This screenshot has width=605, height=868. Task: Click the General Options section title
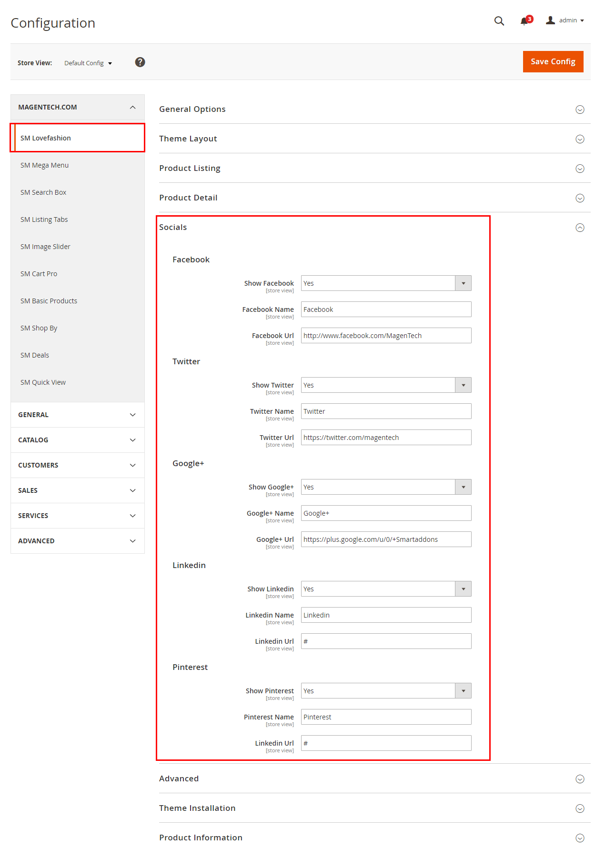(192, 109)
